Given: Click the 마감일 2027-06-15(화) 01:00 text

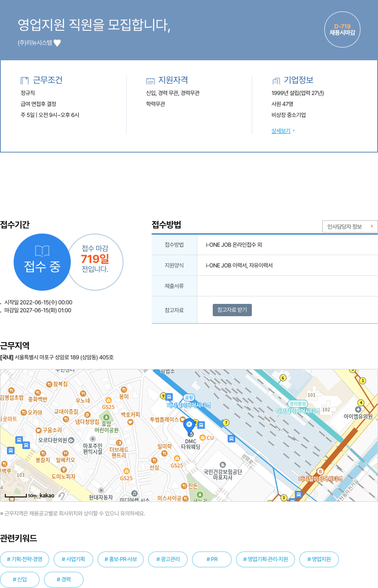Looking at the screenshot, I should click(x=38, y=310).
